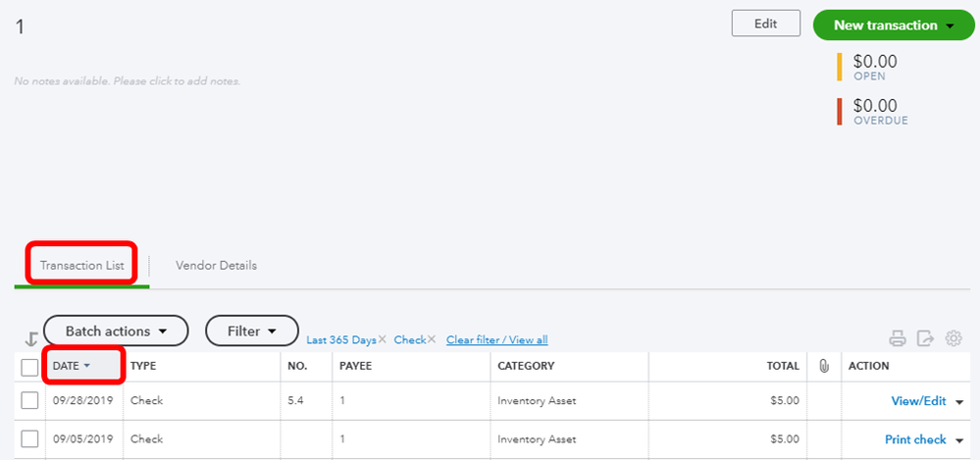Click the attachment paperclip column icon
This screenshot has height=460, width=980.
824,366
